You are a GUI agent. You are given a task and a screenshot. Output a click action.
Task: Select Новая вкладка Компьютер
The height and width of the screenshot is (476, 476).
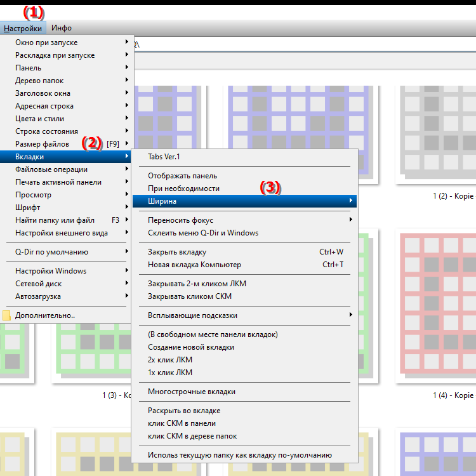coord(245,265)
